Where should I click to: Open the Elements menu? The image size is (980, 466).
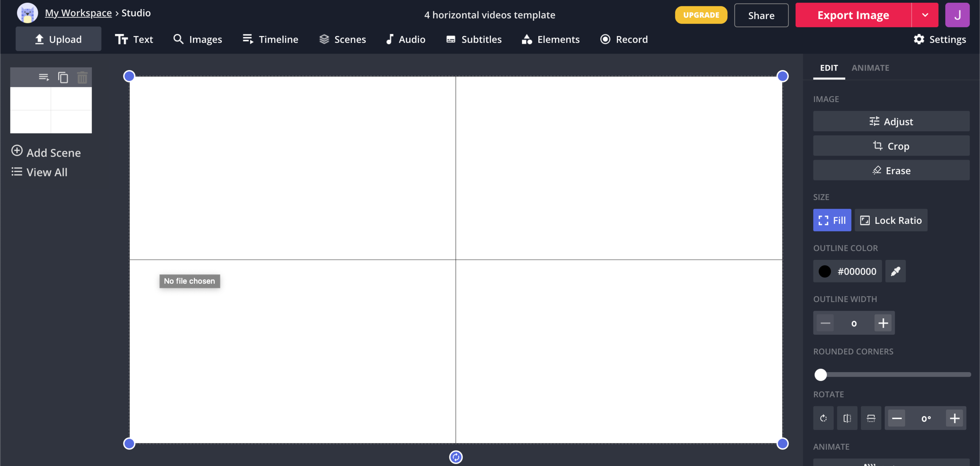550,40
